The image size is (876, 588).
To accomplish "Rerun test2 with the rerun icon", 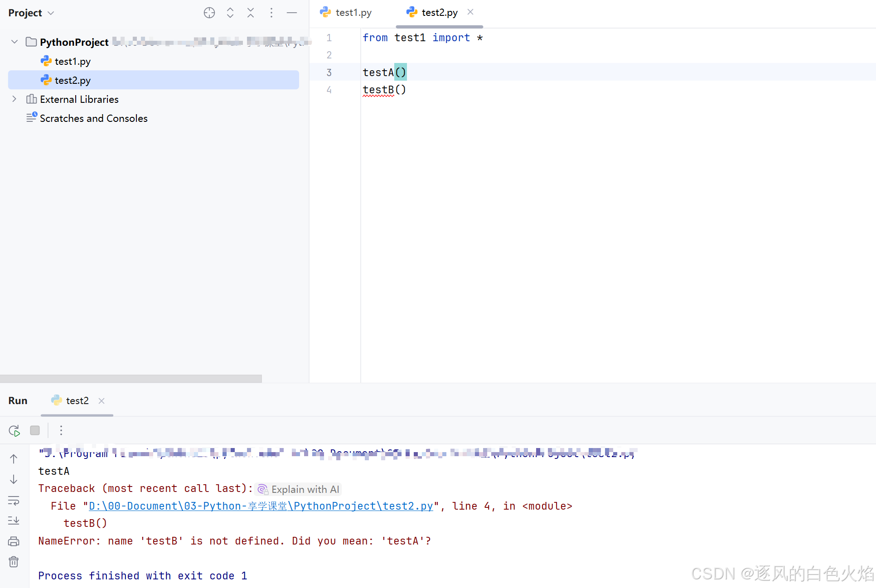I will tap(14, 430).
